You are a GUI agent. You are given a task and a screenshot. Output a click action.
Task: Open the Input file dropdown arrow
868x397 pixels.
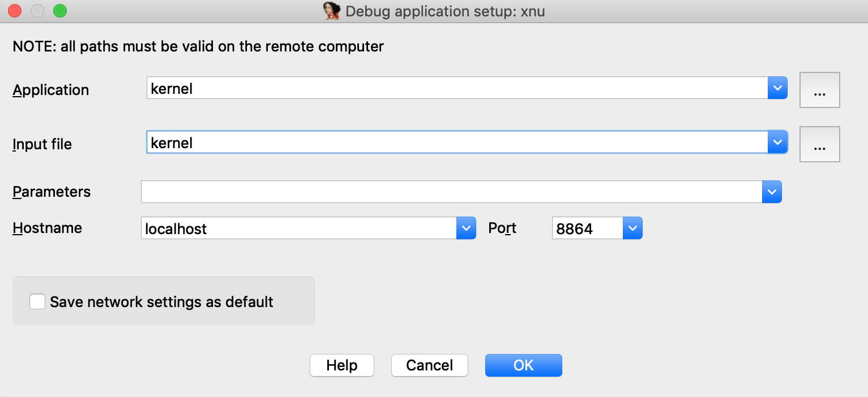tap(777, 143)
